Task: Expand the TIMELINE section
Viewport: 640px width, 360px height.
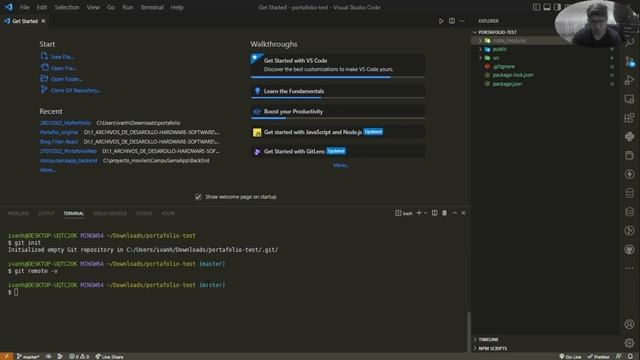Action: [x=488, y=340]
